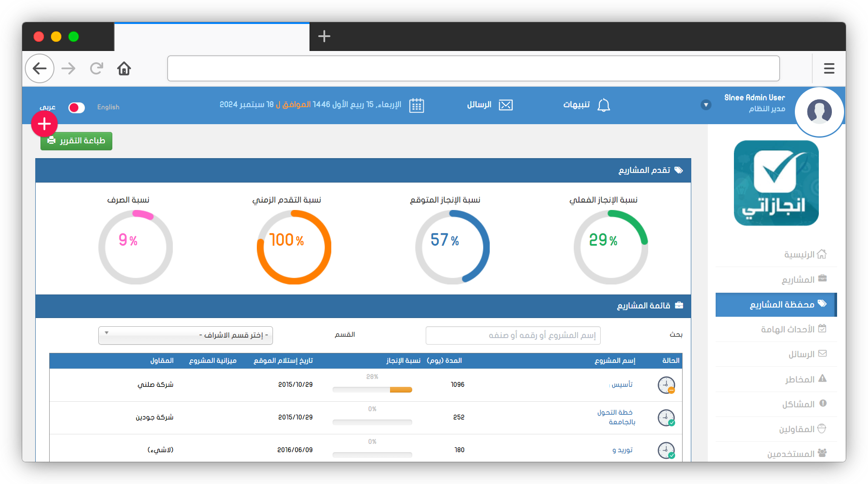868x484 pixels.
Task: Click the calendar icon beside the date
Action: (x=416, y=105)
